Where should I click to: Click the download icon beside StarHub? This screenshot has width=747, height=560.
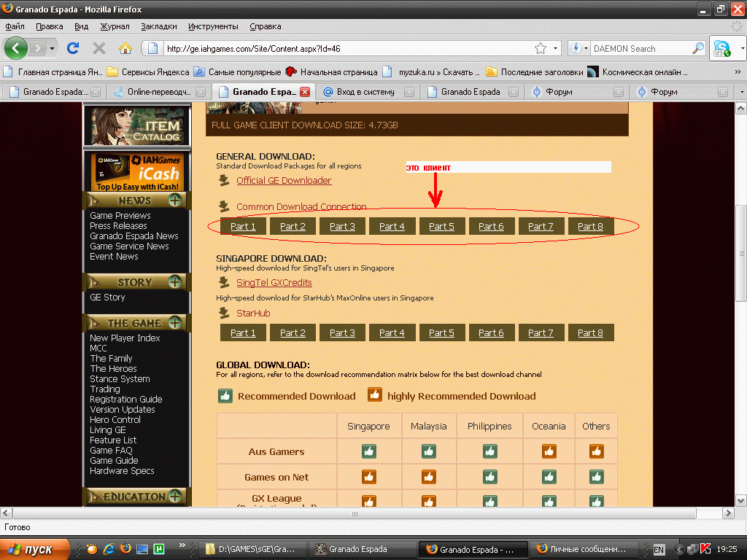pyautogui.click(x=223, y=313)
